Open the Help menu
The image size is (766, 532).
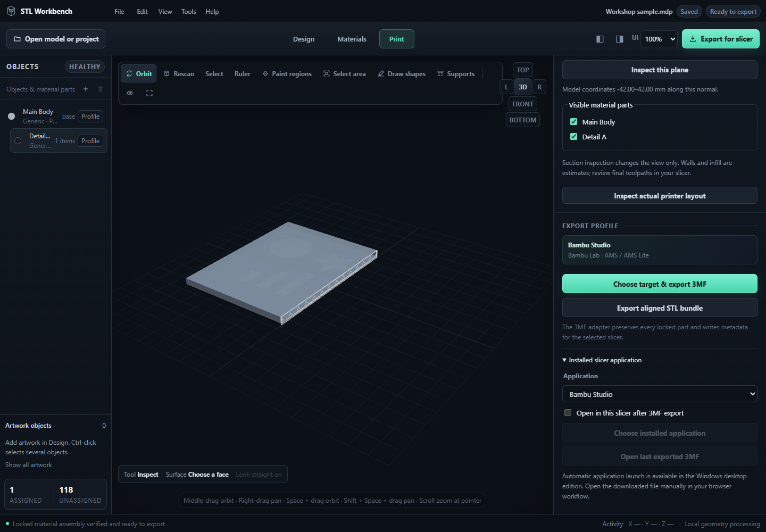tap(212, 11)
